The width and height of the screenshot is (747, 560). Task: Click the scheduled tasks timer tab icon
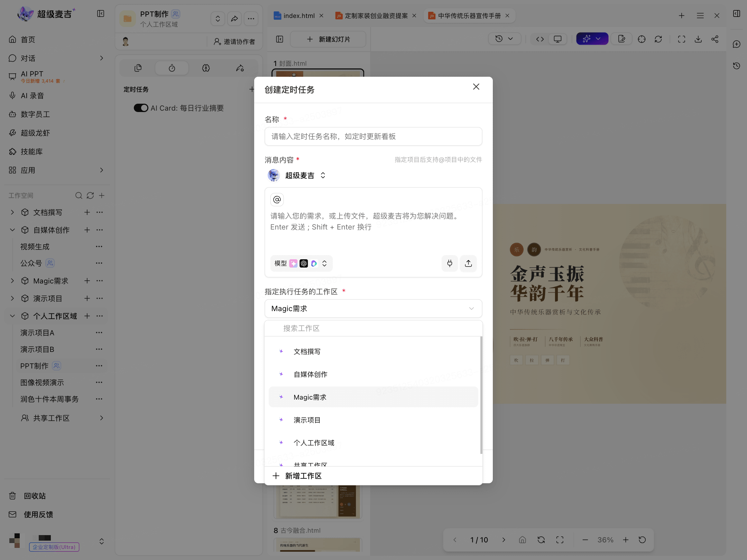coord(172,68)
